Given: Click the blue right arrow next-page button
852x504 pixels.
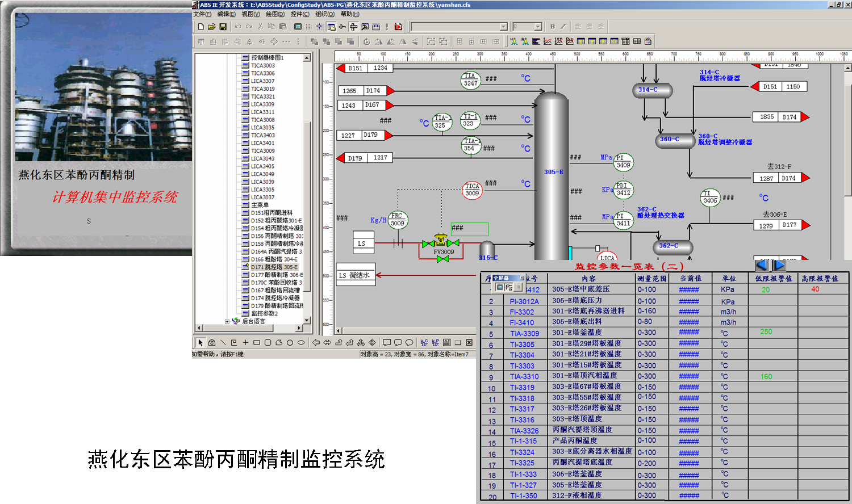Looking at the screenshot, I should point(779,265).
